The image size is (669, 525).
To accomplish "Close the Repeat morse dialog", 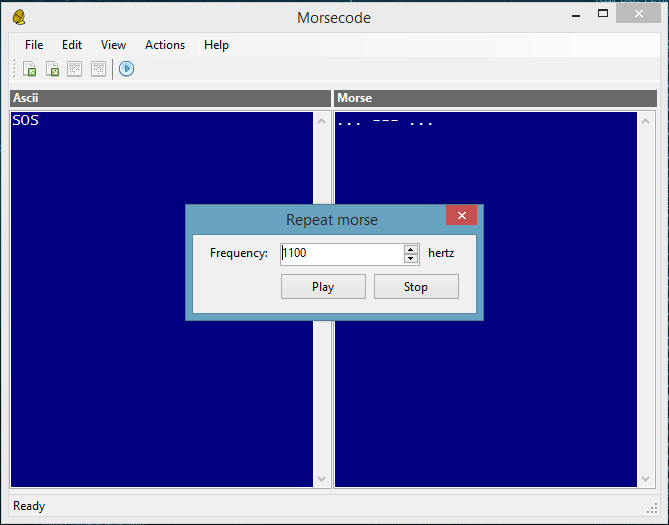I will [462, 215].
